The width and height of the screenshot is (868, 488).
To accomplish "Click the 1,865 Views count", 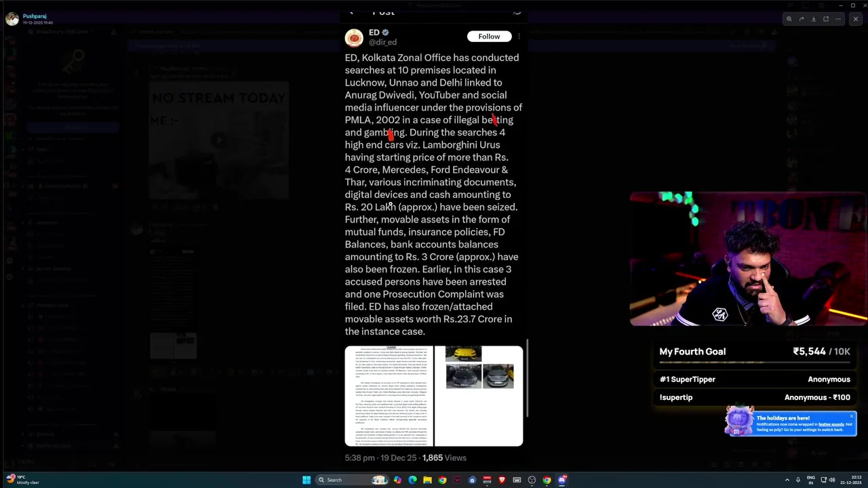I will (x=444, y=458).
